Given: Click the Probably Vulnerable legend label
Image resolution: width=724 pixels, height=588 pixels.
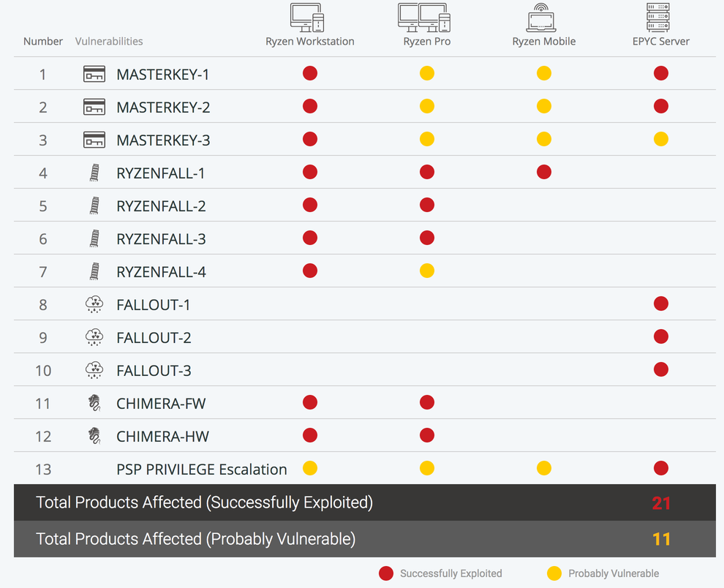Looking at the screenshot, I should point(614,573).
